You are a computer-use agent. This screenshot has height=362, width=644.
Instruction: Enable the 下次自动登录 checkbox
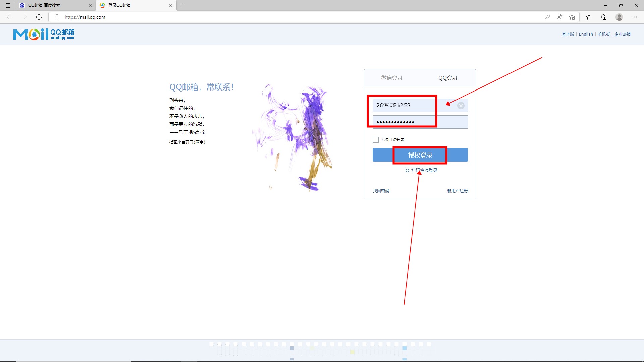(376, 140)
